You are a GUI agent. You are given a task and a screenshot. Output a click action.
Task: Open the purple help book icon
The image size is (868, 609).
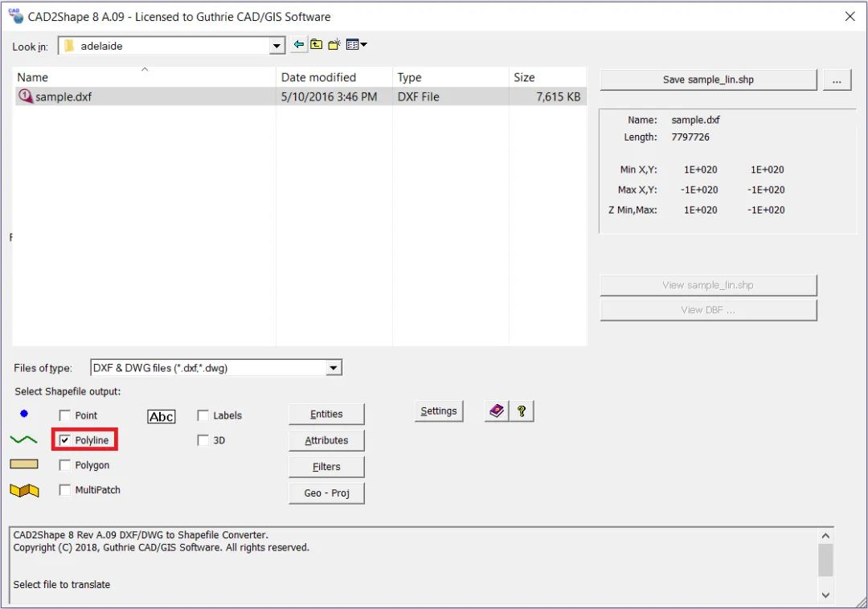[497, 411]
